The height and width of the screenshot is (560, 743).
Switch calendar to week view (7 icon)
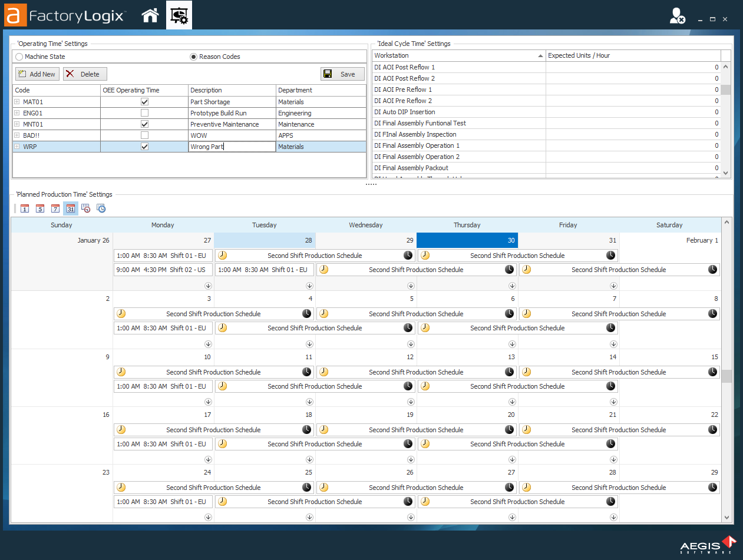coord(55,208)
